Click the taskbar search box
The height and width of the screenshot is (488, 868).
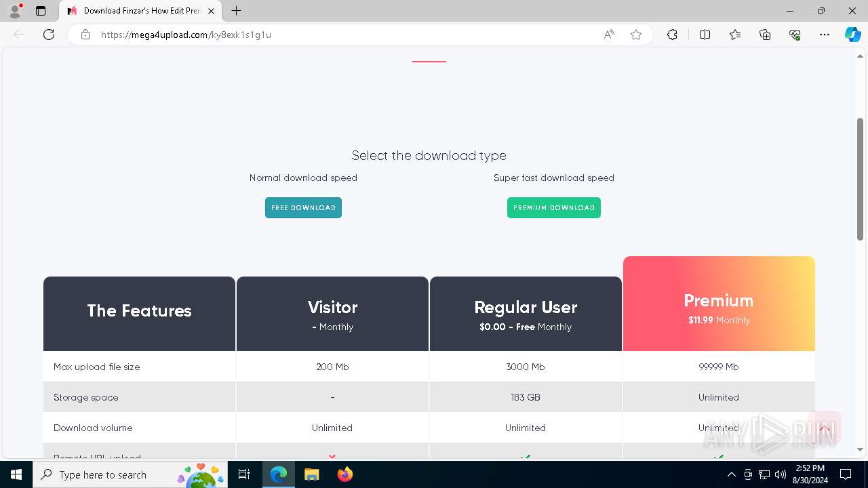point(131,474)
